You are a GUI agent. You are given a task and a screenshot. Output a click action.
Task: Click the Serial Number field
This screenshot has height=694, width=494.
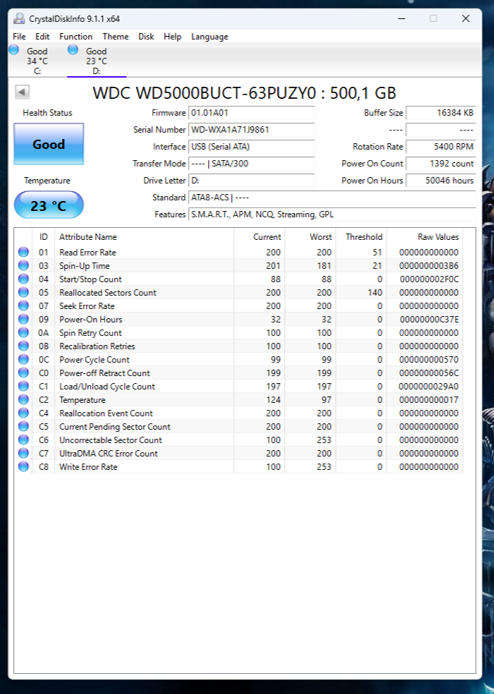[x=251, y=130]
